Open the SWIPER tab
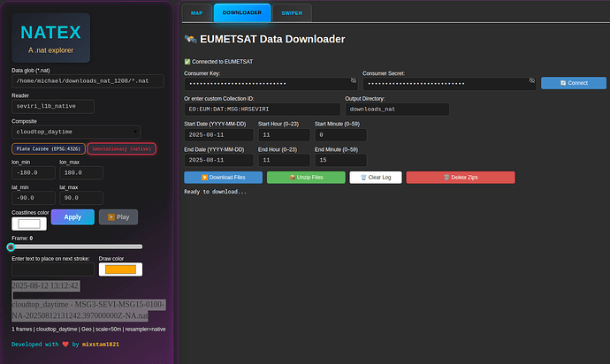 [x=292, y=13]
